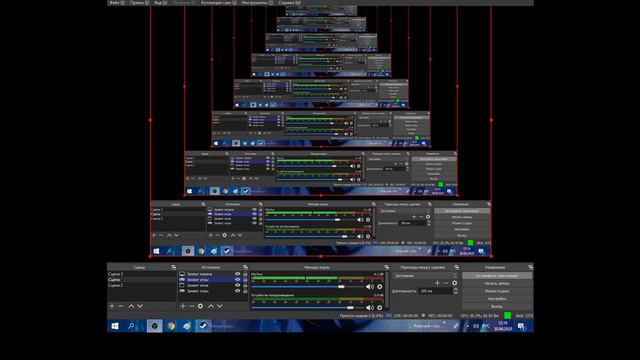The image size is (640, 360).
Task: Open source properties via the gear icon
Action: coord(200,306)
